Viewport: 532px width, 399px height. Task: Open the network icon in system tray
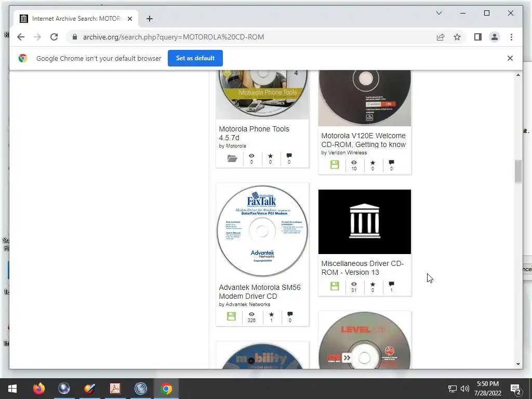click(x=453, y=389)
